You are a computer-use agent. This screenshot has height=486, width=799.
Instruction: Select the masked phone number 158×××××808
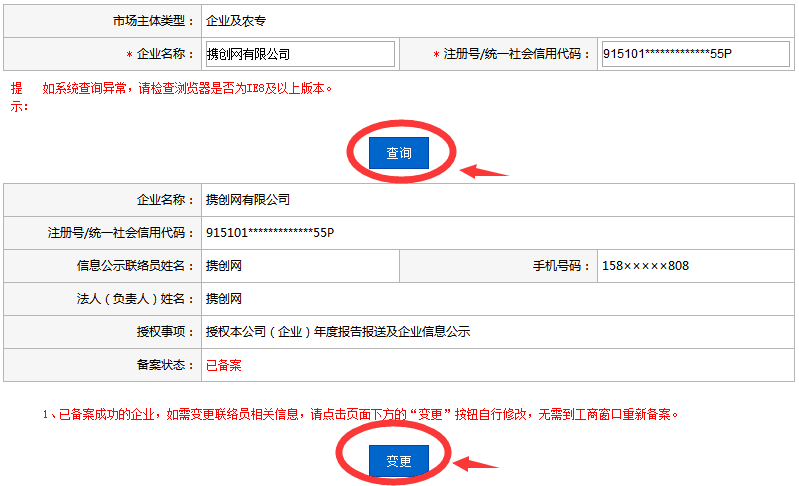(645, 266)
